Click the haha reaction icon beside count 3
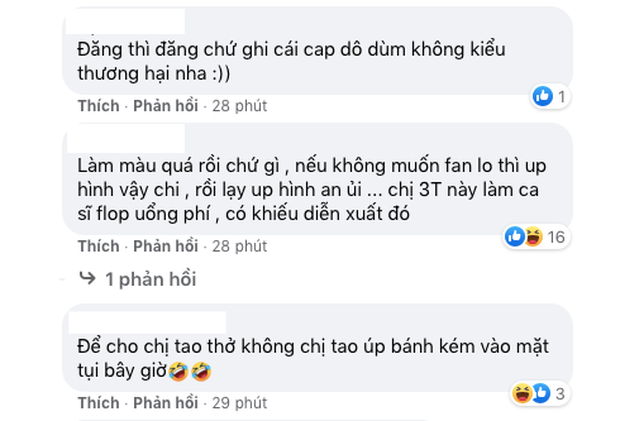This screenshot has width=620, height=421. click(x=522, y=393)
